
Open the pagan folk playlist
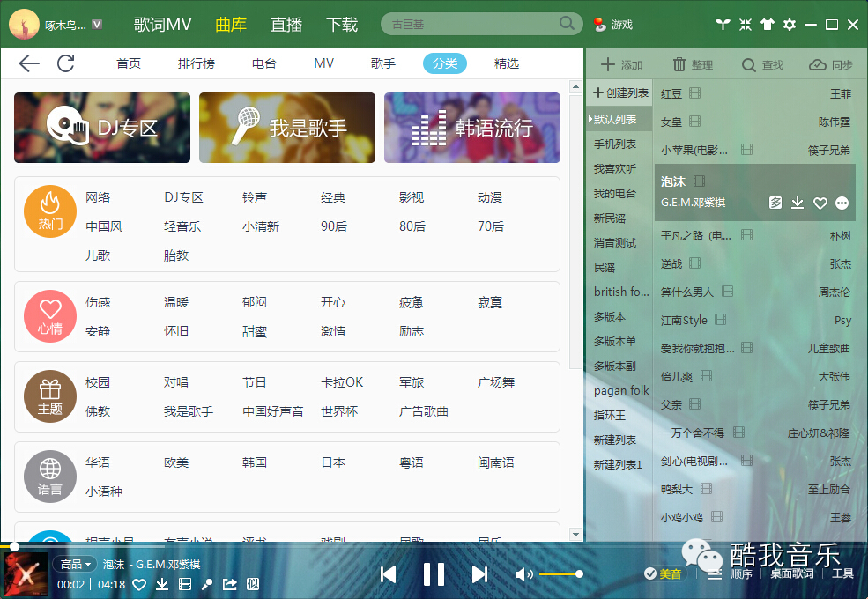tap(621, 391)
